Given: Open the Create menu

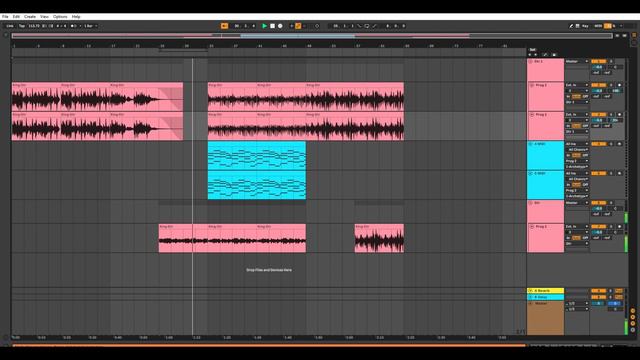Looking at the screenshot, I should 30,17.
